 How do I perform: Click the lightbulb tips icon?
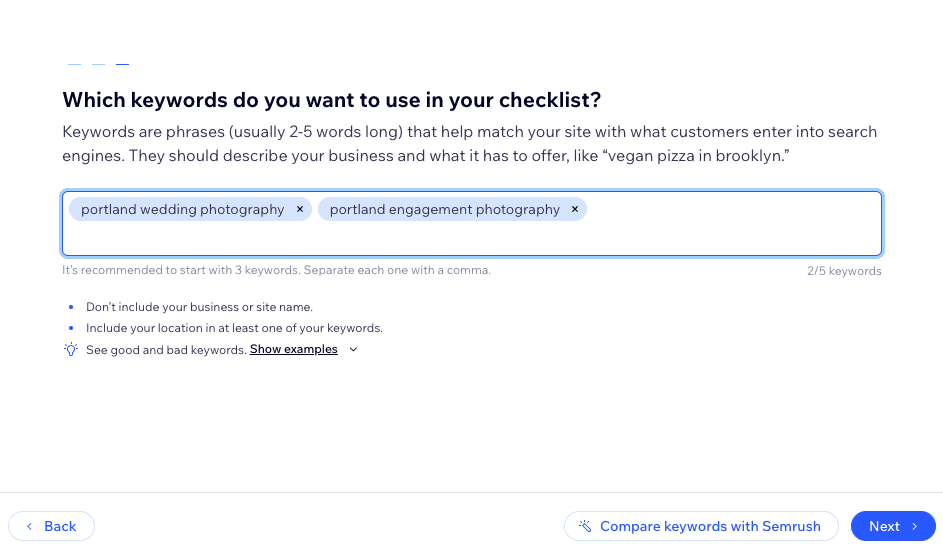click(x=71, y=349)
